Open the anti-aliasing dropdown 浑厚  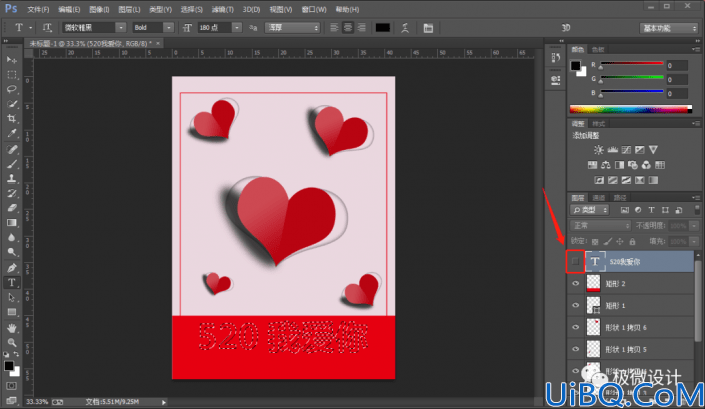pyautogui.click(x=292, y=28)
